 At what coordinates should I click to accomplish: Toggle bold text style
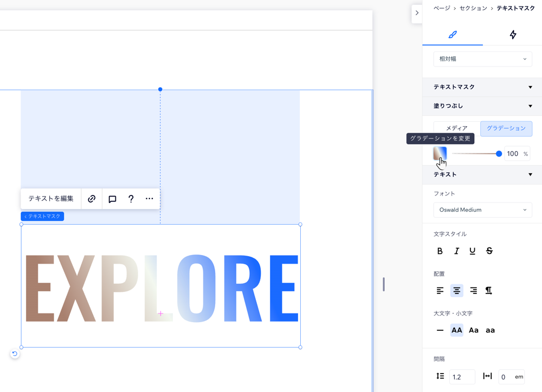coord(440,251)
